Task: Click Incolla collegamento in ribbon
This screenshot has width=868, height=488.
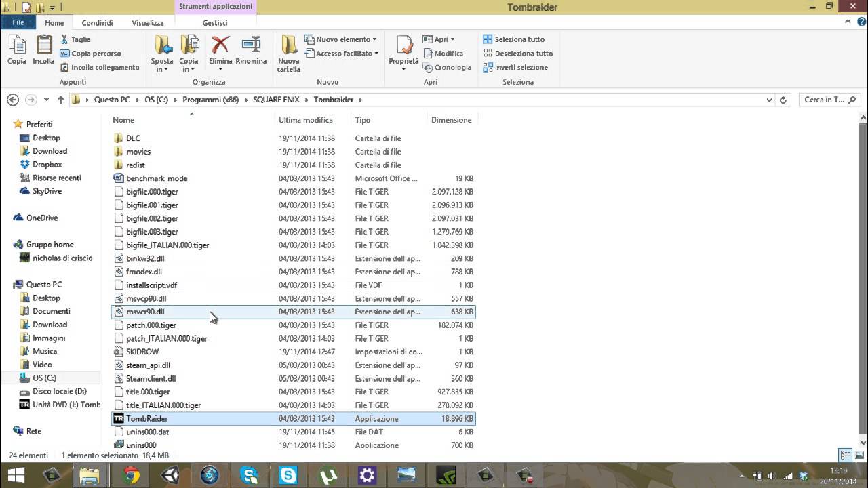Action: 100,67
